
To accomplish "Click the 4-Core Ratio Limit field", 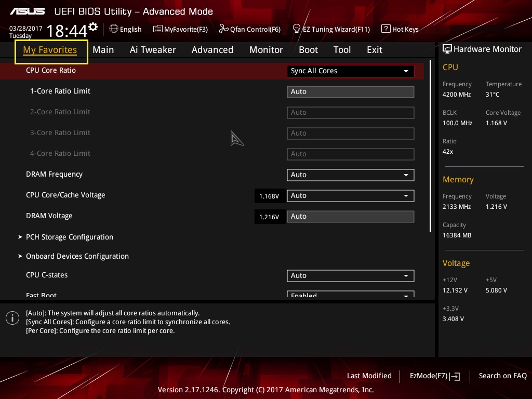I will pyautogui.click(x=351, y=154).
